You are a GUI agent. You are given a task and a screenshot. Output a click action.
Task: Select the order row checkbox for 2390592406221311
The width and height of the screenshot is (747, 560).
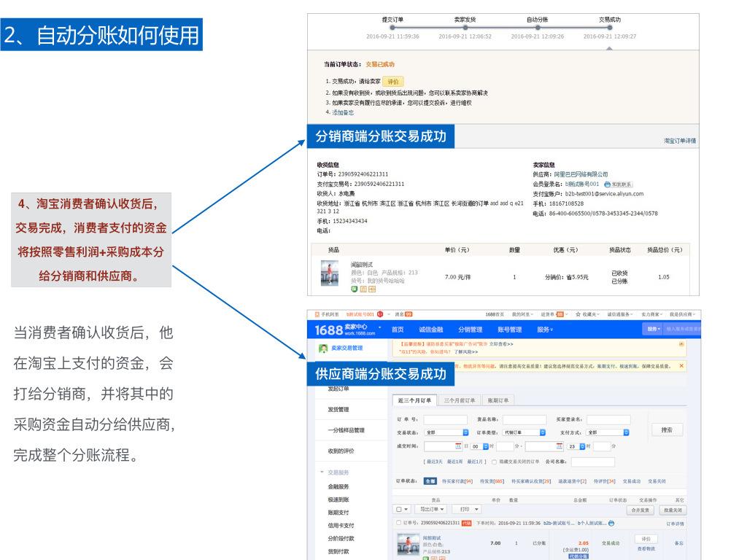coord(397,522)
